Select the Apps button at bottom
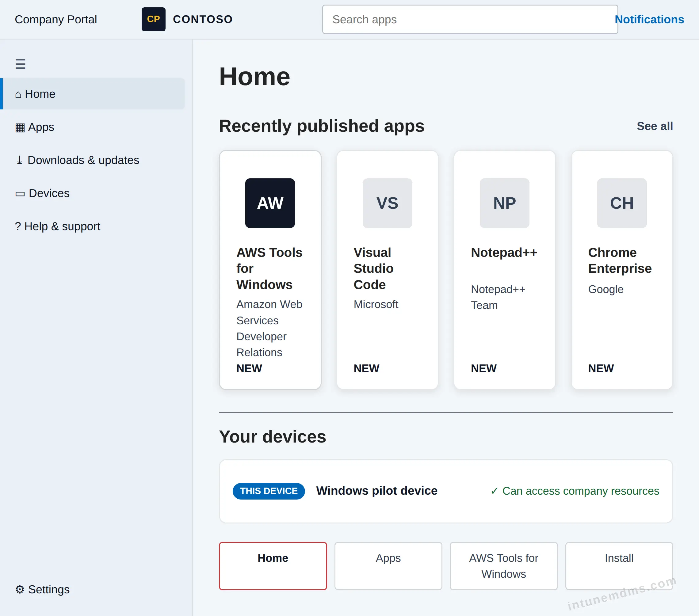Viewport: 699px width, 616px height. pyautogui.click(x=388, y=566)
